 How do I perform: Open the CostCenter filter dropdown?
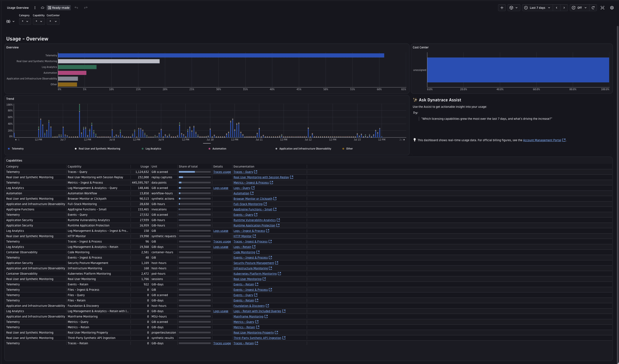[x=53, y=21]
